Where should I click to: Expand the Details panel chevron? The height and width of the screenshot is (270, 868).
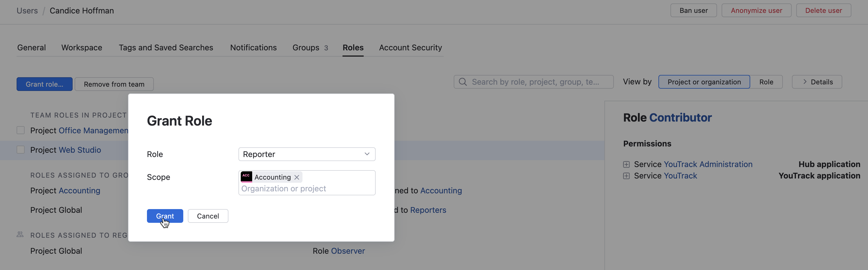tap(805, 82)
